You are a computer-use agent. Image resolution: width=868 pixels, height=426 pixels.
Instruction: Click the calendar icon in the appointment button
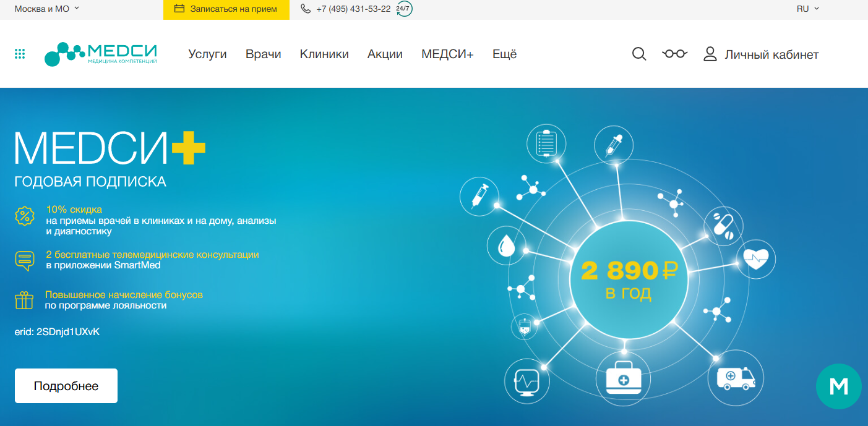[x=180, y=9]
